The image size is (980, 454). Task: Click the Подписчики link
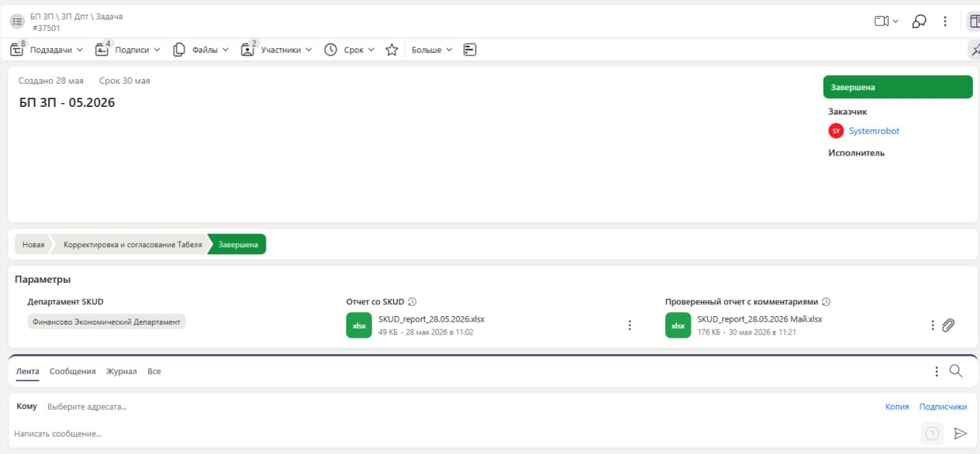(943, 407)
